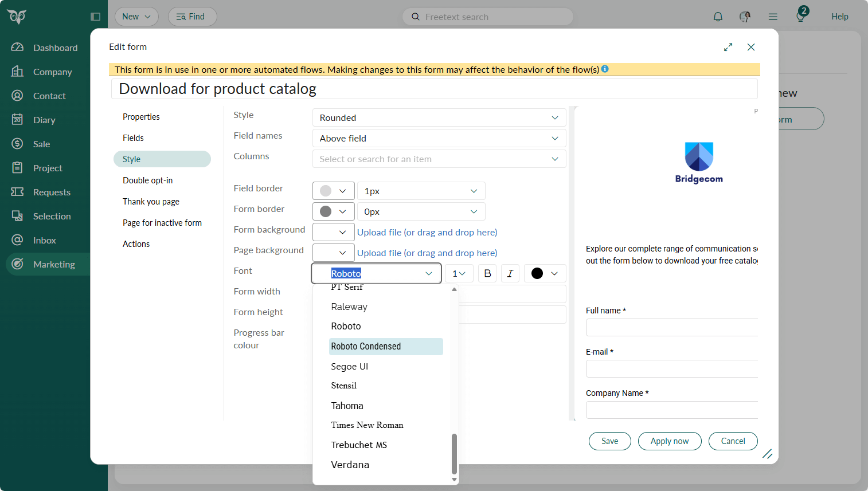Toggle bold formatting for the font

pos(487,273)
